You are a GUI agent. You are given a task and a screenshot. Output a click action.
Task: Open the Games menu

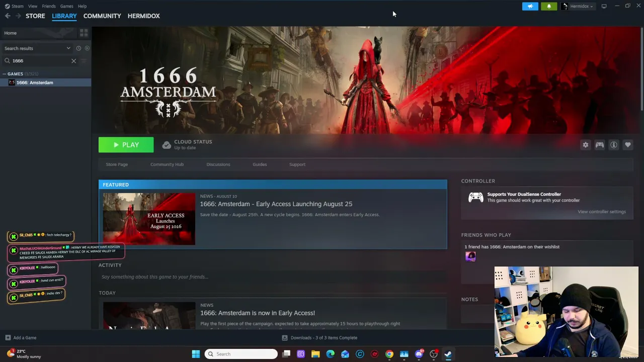click(66, 6)
